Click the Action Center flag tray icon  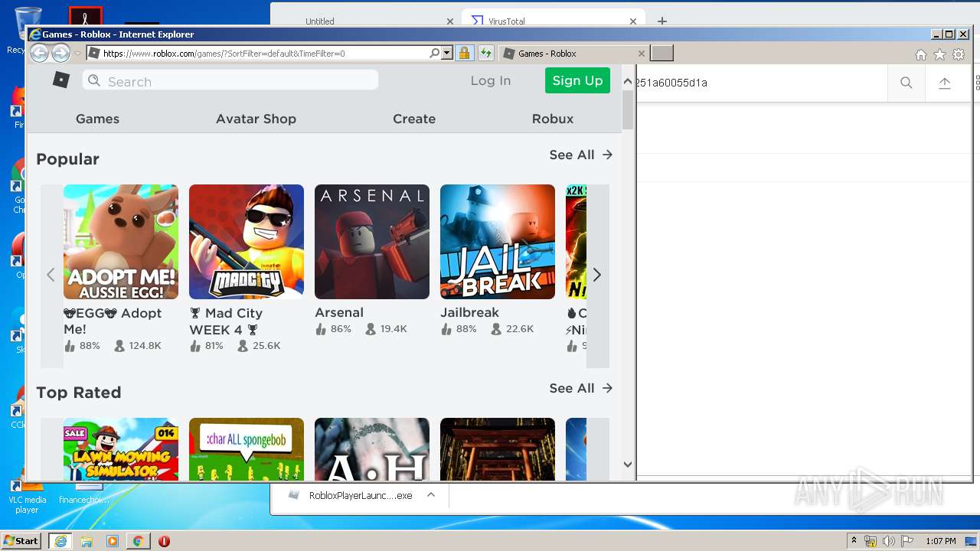click(x=908, y=541)
